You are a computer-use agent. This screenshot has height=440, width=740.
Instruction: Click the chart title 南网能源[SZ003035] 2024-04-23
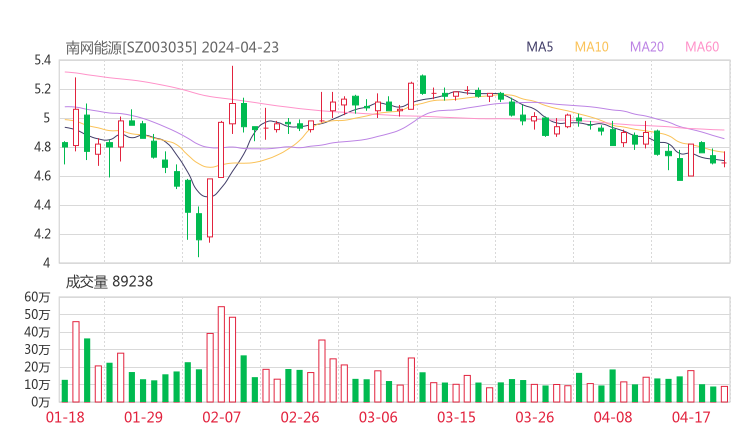click(x=172, y=48)
